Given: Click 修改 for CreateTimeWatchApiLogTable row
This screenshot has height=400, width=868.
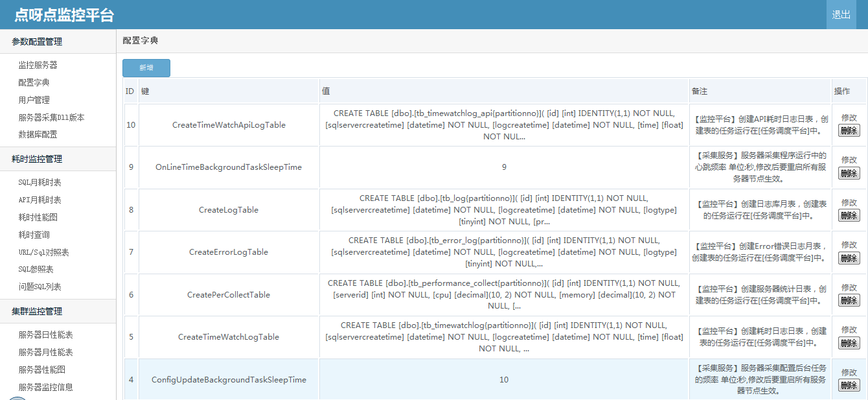Looking at the screenshot, I should pyautogui.click(x=849, y=117).
